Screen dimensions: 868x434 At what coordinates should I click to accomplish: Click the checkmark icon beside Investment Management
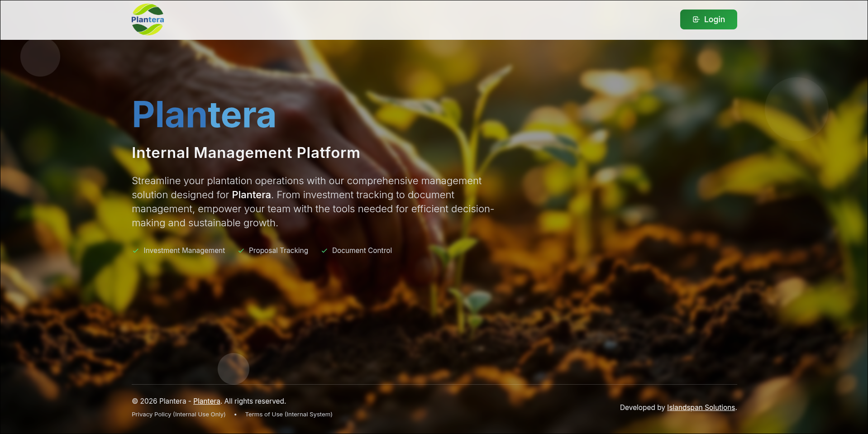tap(135, 251)
